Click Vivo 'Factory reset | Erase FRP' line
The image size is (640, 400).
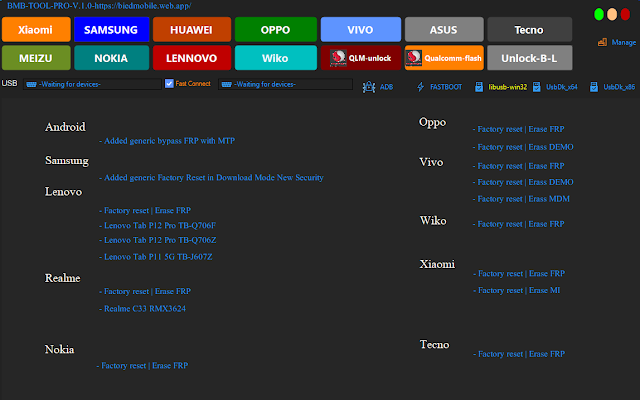point(518,166)
